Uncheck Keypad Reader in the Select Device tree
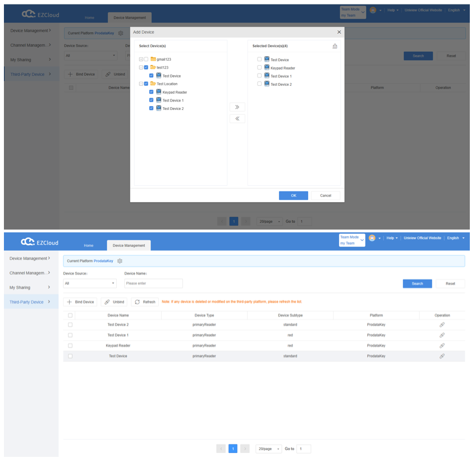Screen dimensions: 476x458 tap(151, 91)
